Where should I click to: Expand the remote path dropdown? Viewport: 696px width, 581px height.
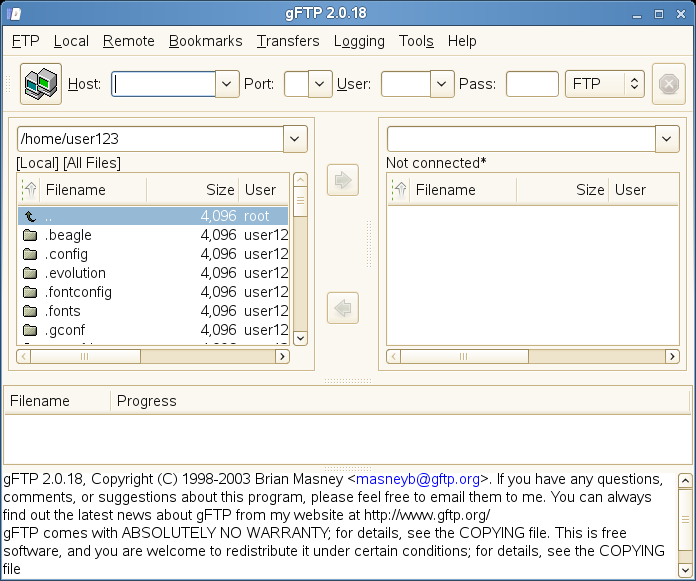667,139
